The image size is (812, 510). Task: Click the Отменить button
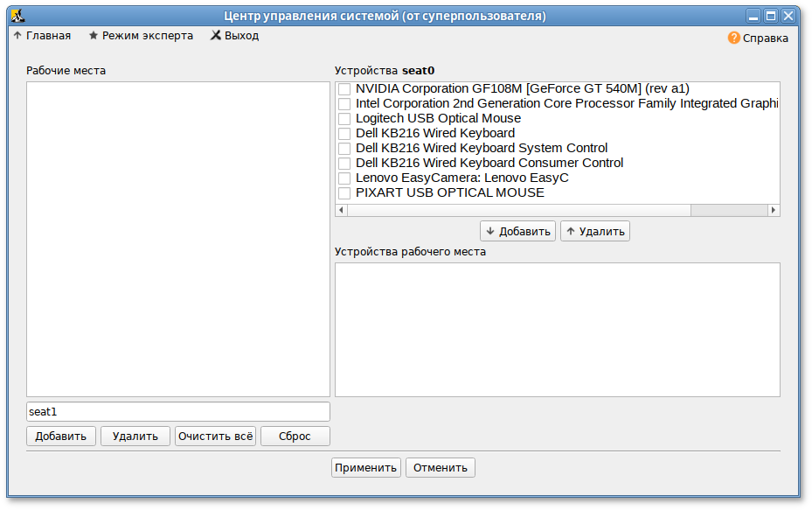click(x=441, y=468)
